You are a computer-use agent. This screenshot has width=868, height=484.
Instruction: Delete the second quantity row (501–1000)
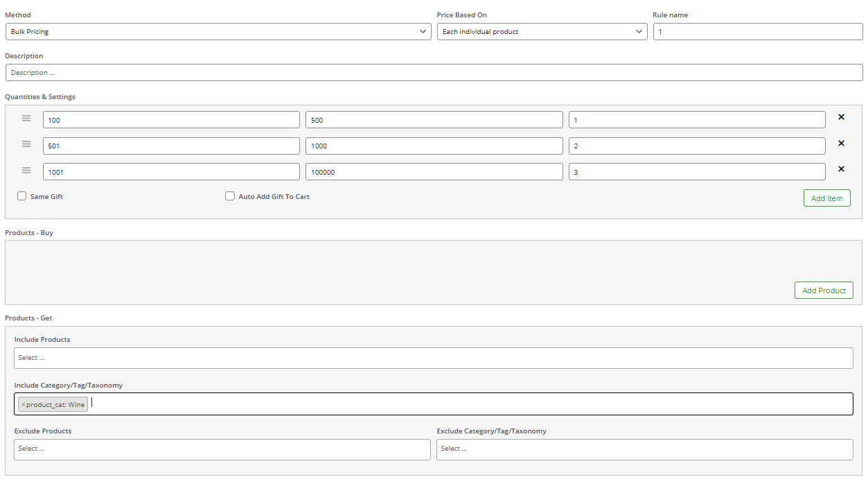pyautogui.click(x=841, y=144)
